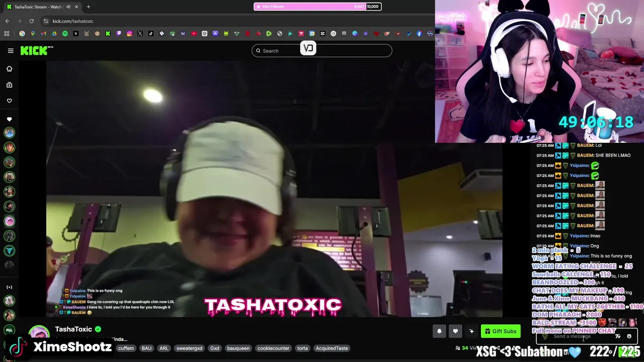Screen dimensions: 644x362
Task: Open the apps grid icon in bookmarks bar
Action: (x=7, y=34)
